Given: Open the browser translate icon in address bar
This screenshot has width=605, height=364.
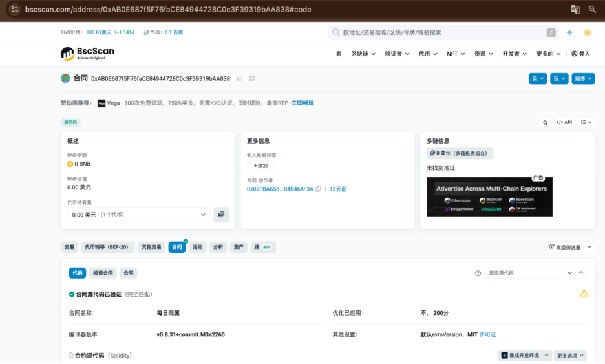Looking at the screenshot, I should tap(575, 9).
